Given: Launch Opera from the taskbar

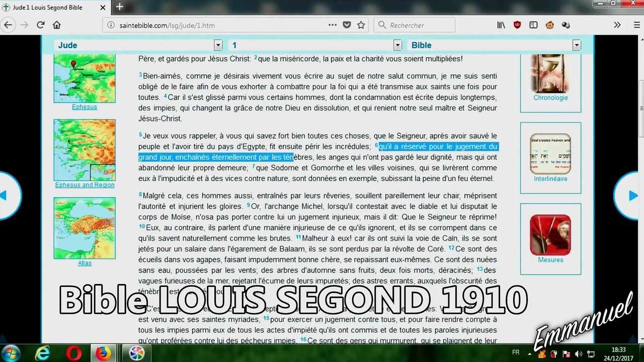Looking at the screenshot, I should [73, 353].
